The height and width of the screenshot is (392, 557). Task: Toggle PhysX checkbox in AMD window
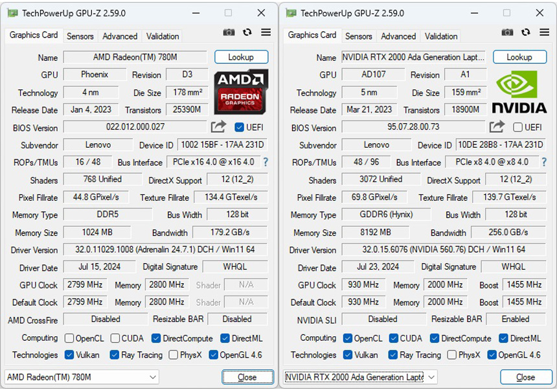pos(174,354)
